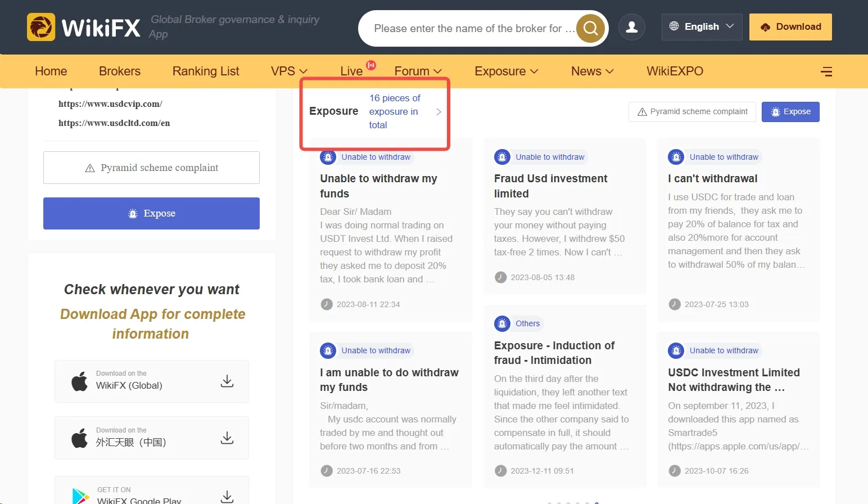The image size is (868, 504).
Task: Click the globe language icon
Action: [x=674, y=26]
